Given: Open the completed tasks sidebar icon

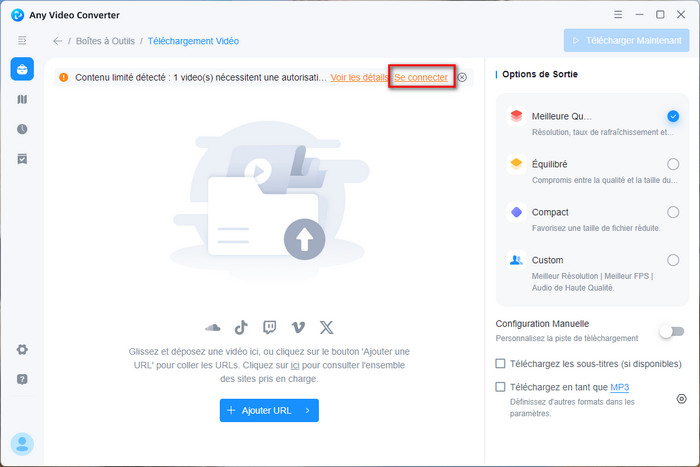Looking at the screenshot, I should pyautogui.click(x=21, y=159).
